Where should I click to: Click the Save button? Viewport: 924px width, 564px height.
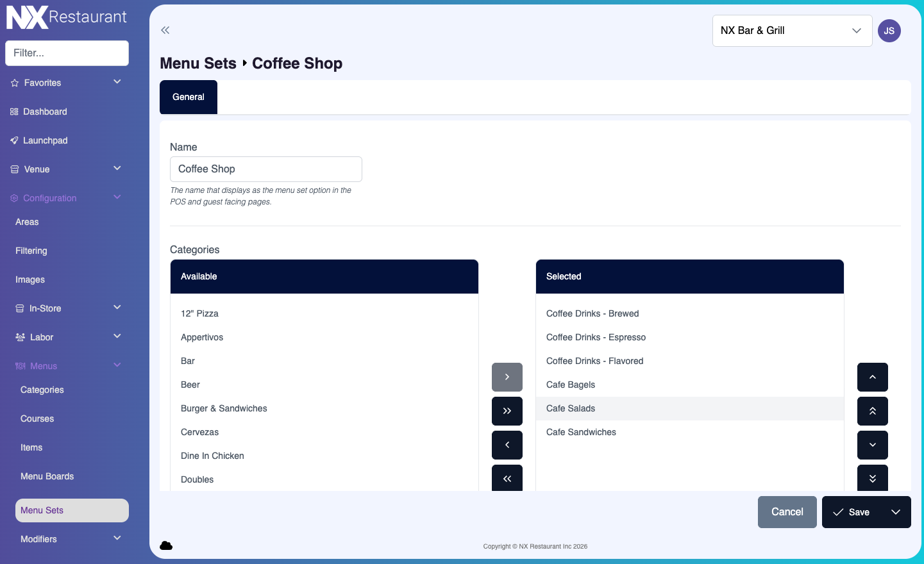[852, 512]
